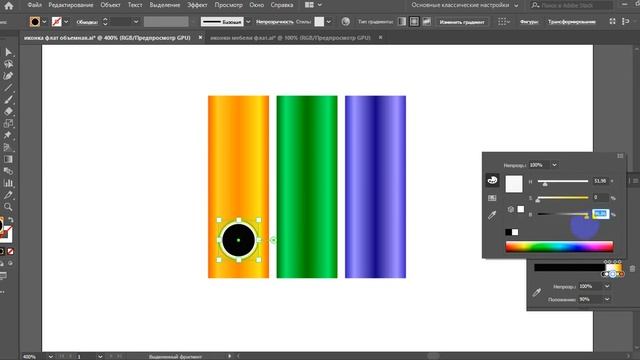
Task: Open the Объект menu
Action: tap(110, 5)
